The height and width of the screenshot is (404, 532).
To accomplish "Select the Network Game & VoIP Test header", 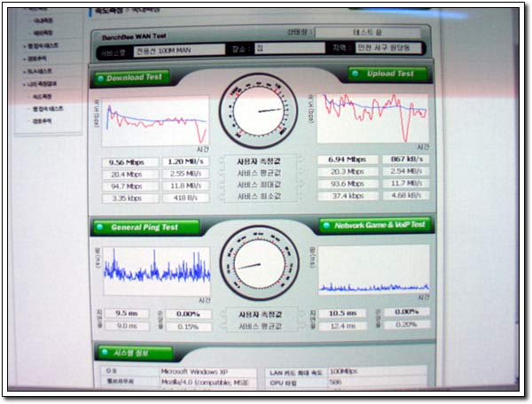I will (x=375, y=225).
